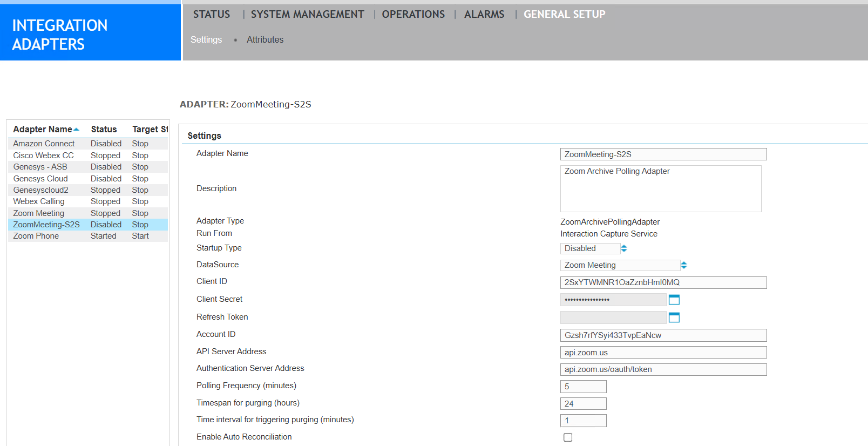Select the Zoom Phone adapter row
Viewport: 868px width, 446px height.
[36, 236]
